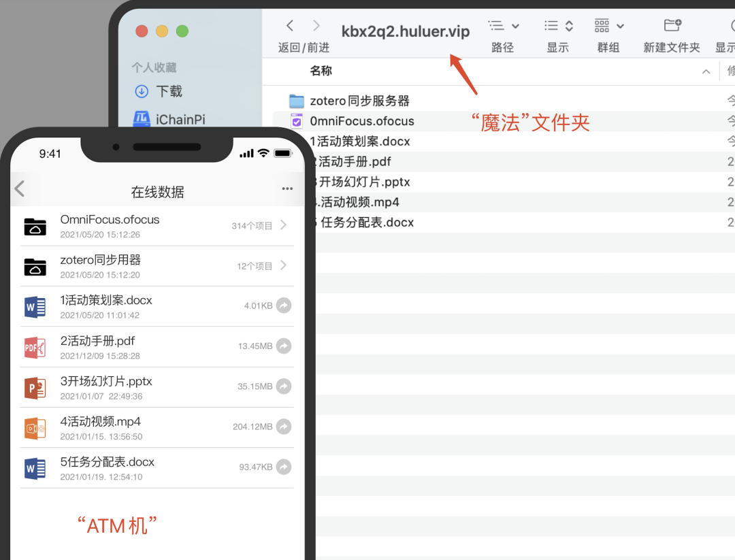Screen dimensions: 735x560
Task: Click the iChainPi drive icon in the sidebar
Action: [x=142, y=118]
